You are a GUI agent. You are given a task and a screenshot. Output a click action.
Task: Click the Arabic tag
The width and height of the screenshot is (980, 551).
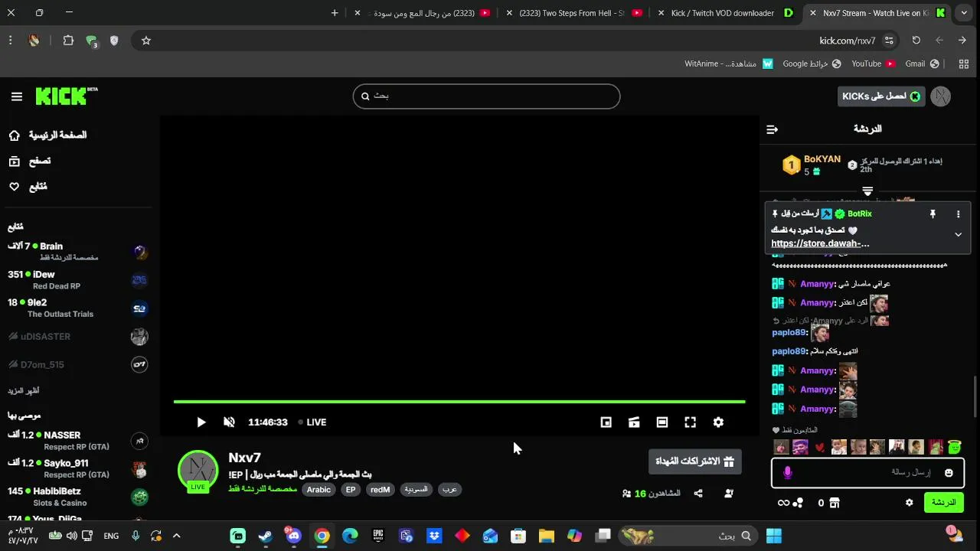[319, 490]
